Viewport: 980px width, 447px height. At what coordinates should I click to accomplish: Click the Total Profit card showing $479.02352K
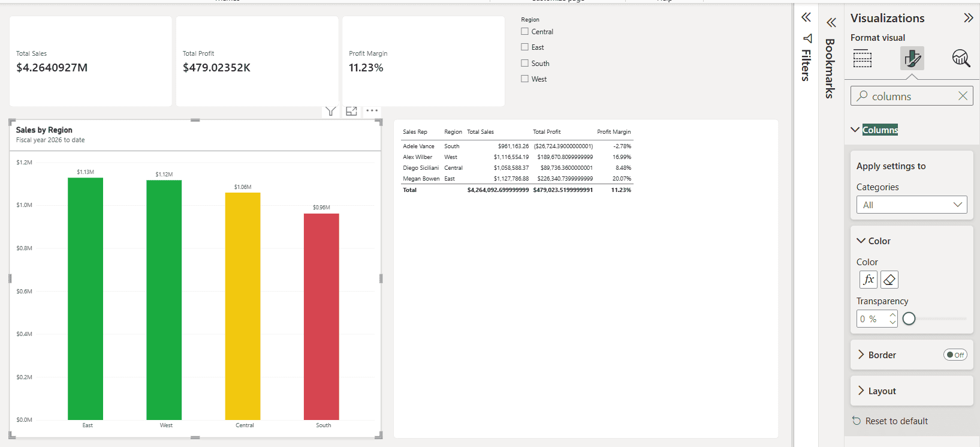coord(257,61)
